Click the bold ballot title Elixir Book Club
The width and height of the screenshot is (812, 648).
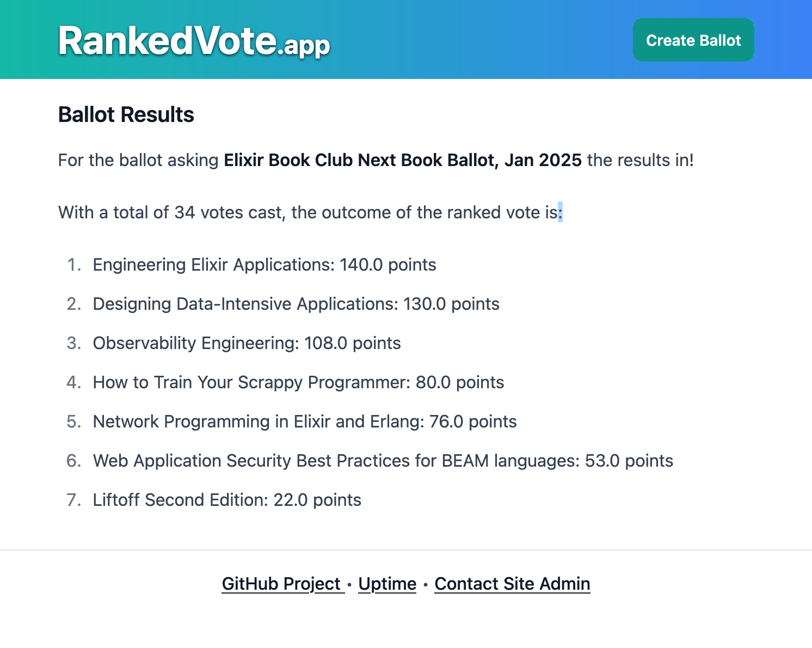(x=403, y=160)
